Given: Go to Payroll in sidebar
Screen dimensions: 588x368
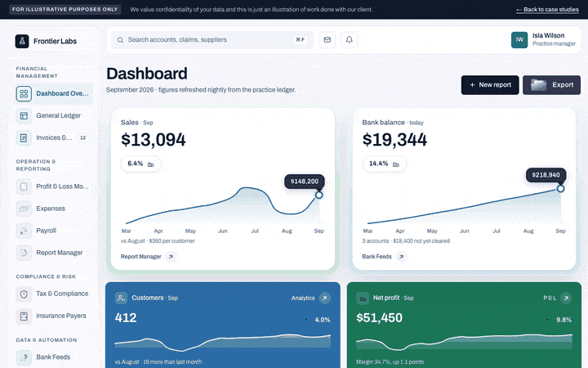Looking at the screenshot, I should [53, 231].
